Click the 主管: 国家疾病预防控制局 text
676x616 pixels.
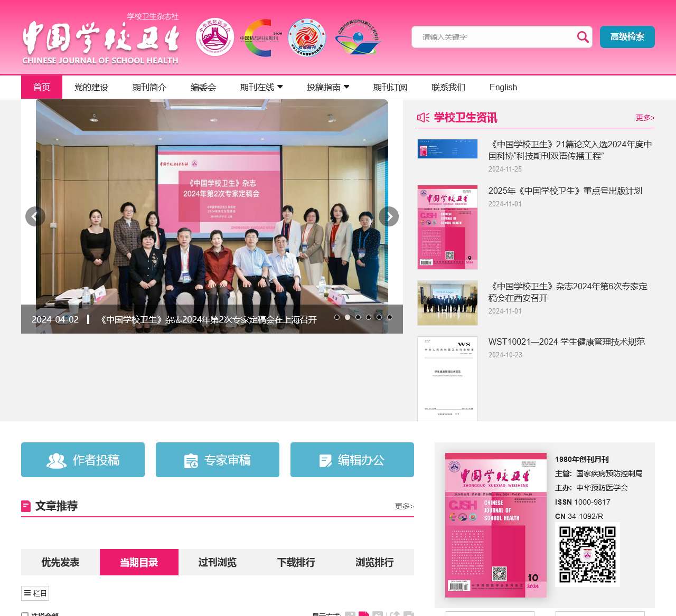click(x=599, y=473)
